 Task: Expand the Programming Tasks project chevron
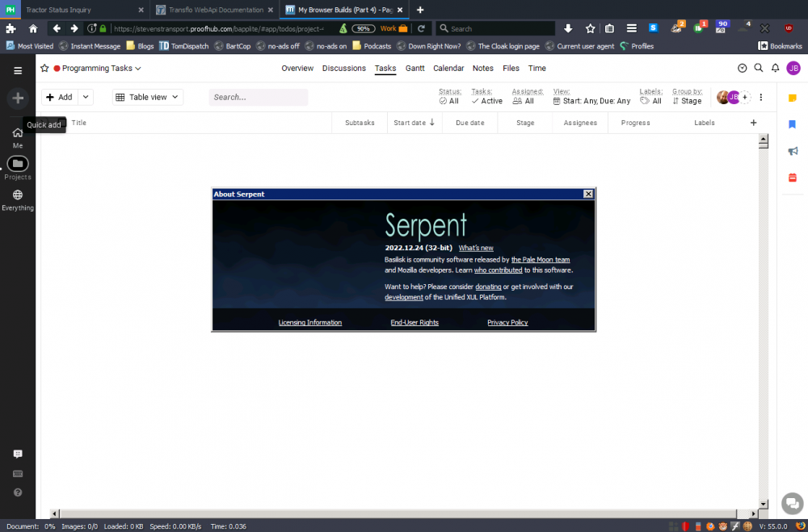138,69
